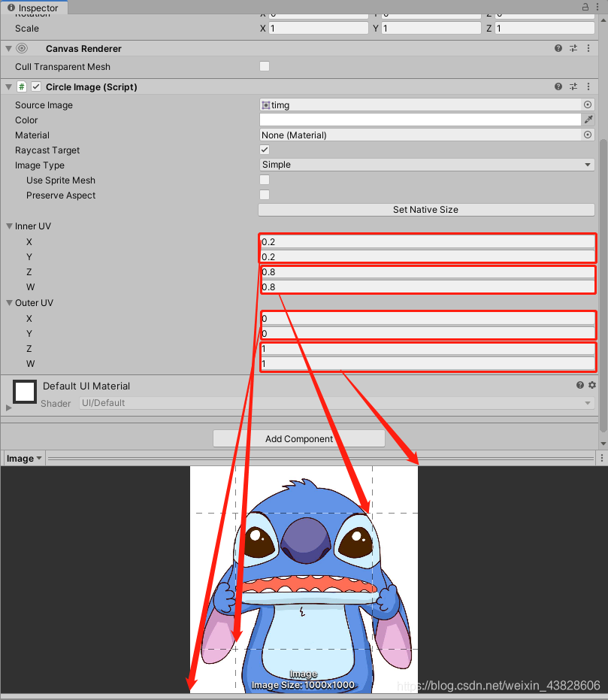Image resolution: width=608 pixels, height=700 pixels.
Task: Click the Default UI Material title
Action: point(86,386)
